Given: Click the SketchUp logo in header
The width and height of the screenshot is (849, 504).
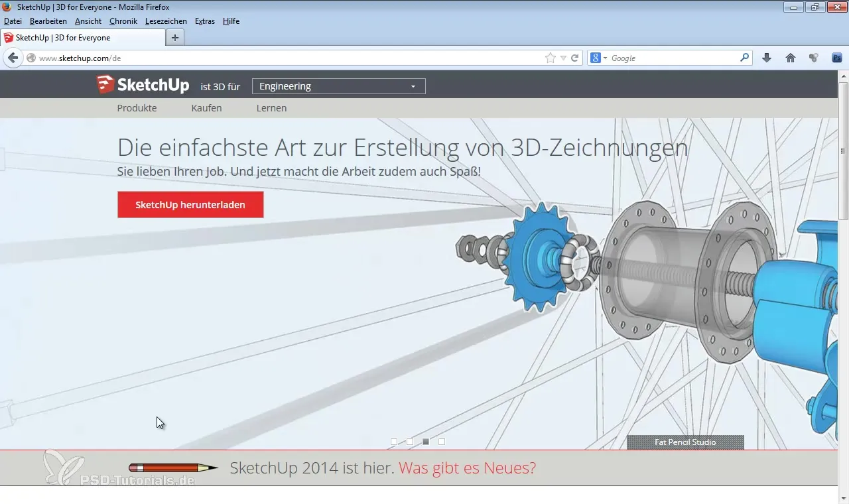Looking at the screenshot, I should point(143,85).
